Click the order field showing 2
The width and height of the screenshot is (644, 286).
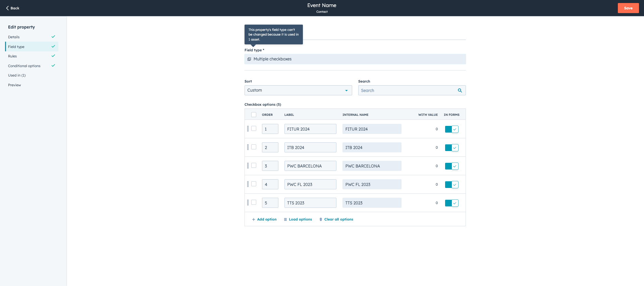tap(270, 147)
